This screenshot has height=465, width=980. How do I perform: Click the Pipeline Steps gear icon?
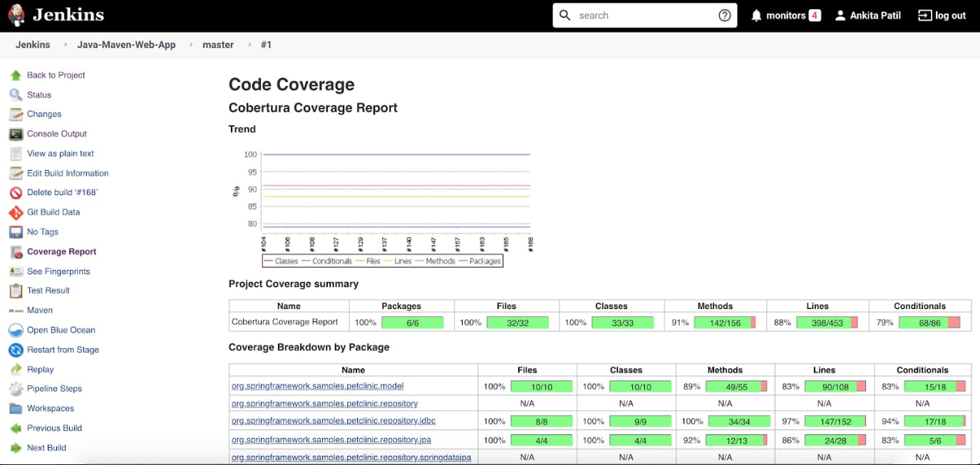click(x=16, y=389)
